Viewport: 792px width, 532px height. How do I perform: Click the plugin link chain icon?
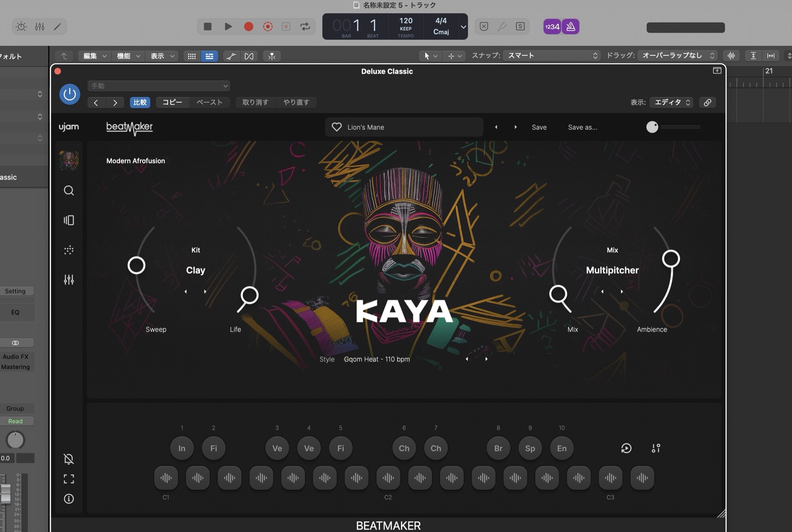[707, 103]
